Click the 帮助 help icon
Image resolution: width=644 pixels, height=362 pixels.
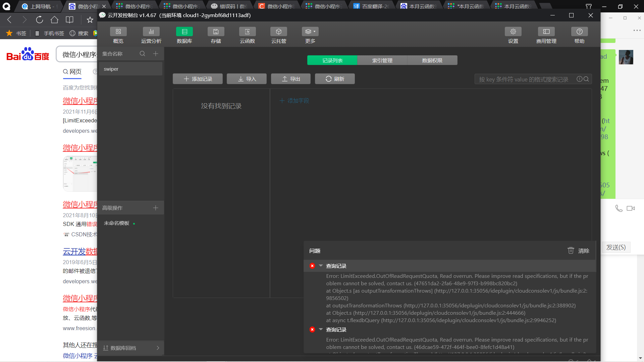pos(579,32)
